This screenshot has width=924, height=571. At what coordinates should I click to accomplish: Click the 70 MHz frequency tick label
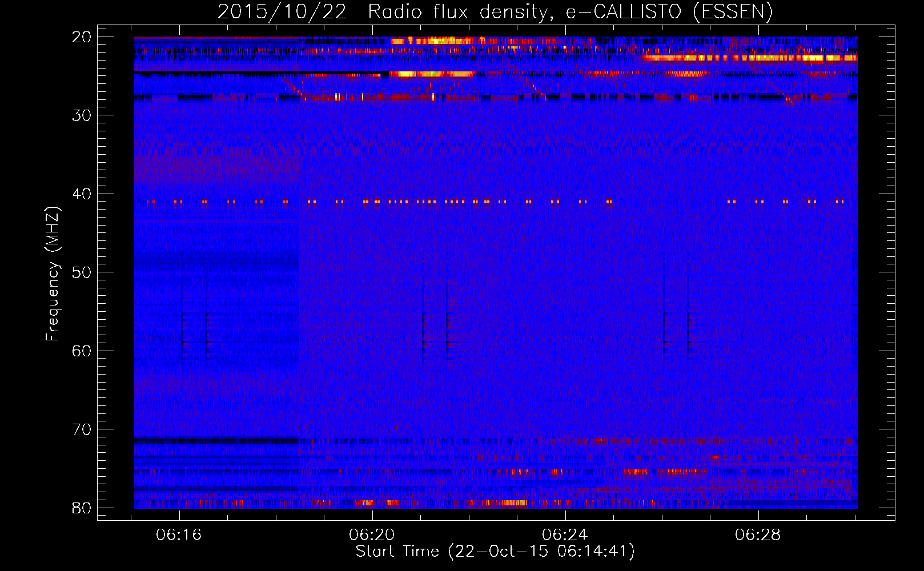(x=82, y=429)
